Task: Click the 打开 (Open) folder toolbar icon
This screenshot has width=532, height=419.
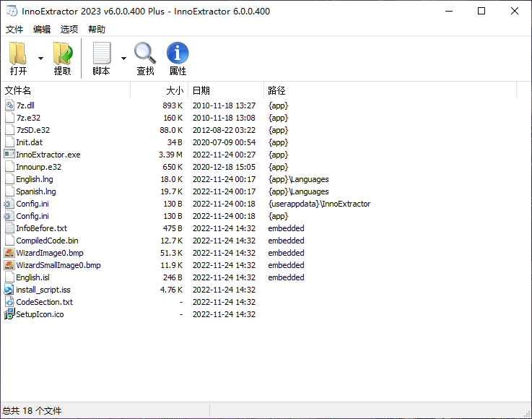Action: click(18, 53)
